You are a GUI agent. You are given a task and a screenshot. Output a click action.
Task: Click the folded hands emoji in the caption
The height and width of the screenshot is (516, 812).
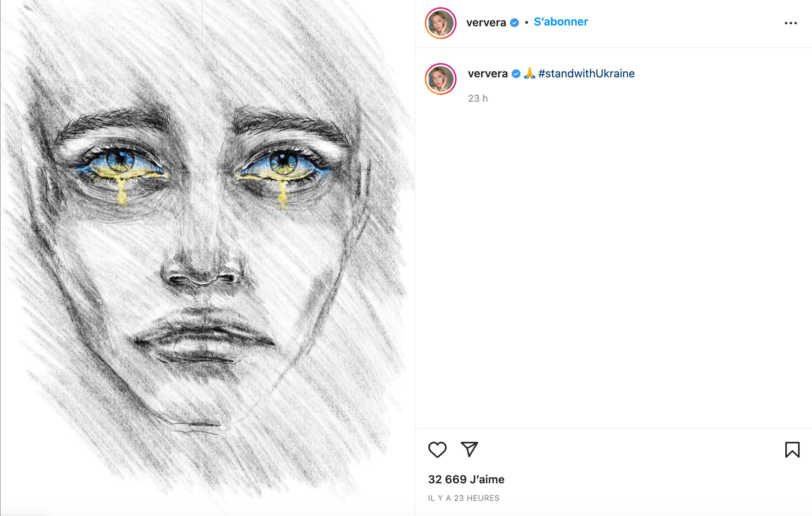pos(529,73)
